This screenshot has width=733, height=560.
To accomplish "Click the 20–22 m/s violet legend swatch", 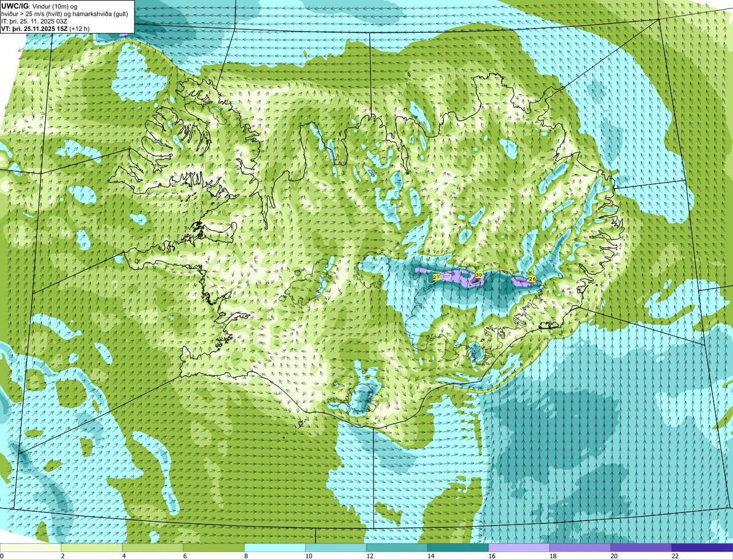I will (x=641, y=547).
